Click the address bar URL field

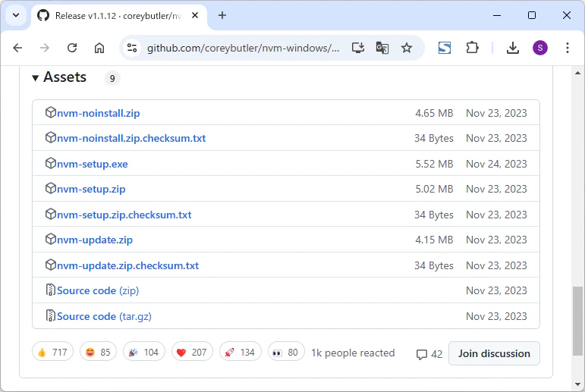244,48
